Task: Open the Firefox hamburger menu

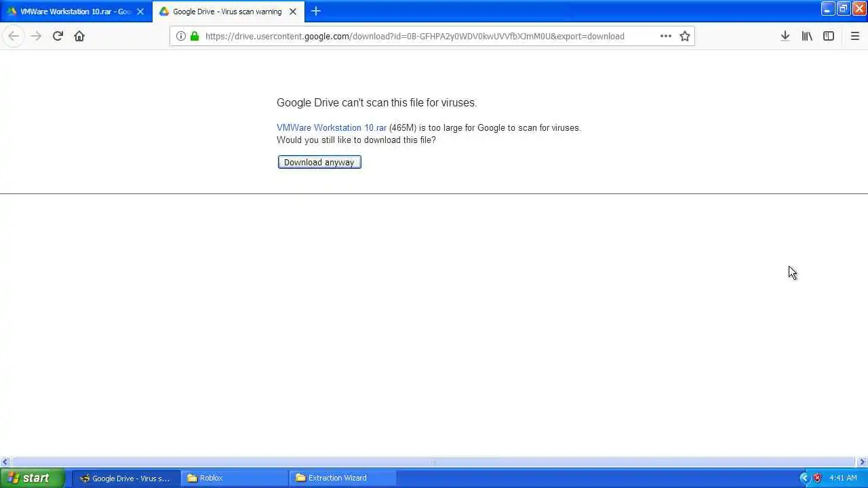Action: (855, 36)
